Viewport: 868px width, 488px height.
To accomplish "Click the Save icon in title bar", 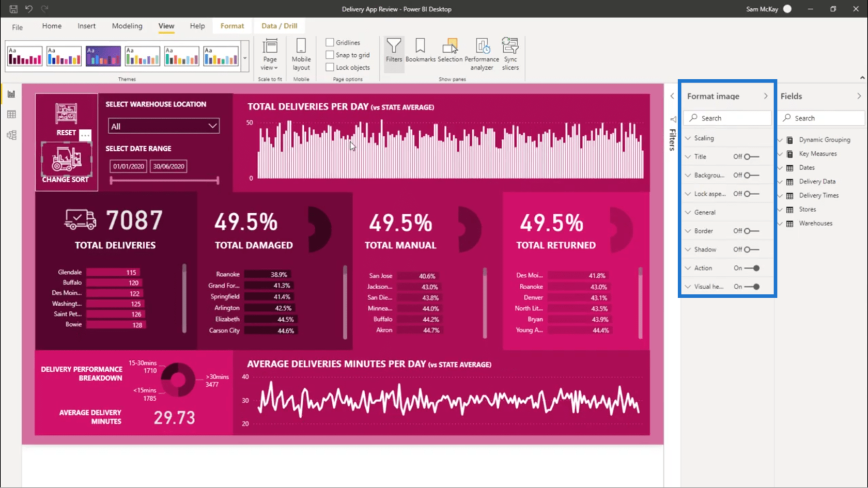I will point(13,9).
